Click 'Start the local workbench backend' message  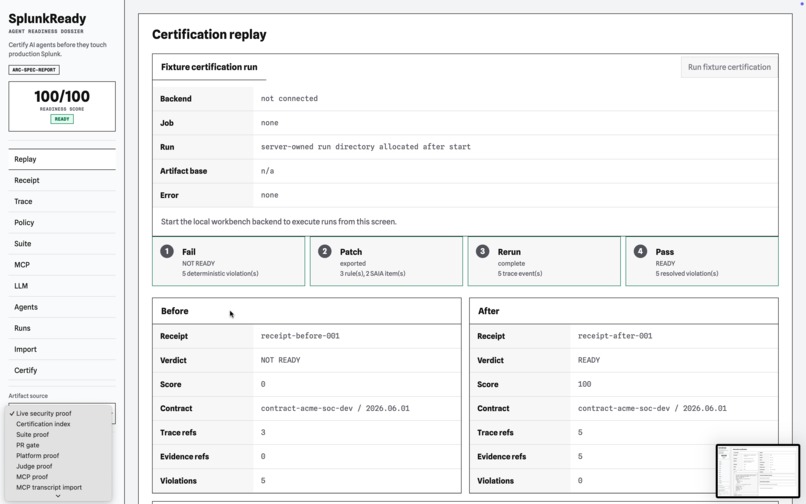click(279, 222)
